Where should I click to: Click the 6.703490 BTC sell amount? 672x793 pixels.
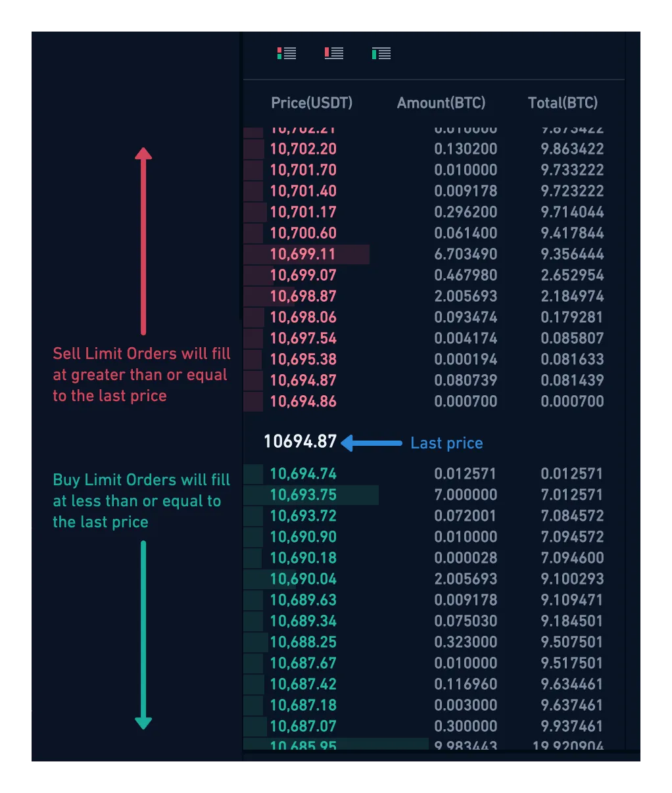[x=466, y=254]
